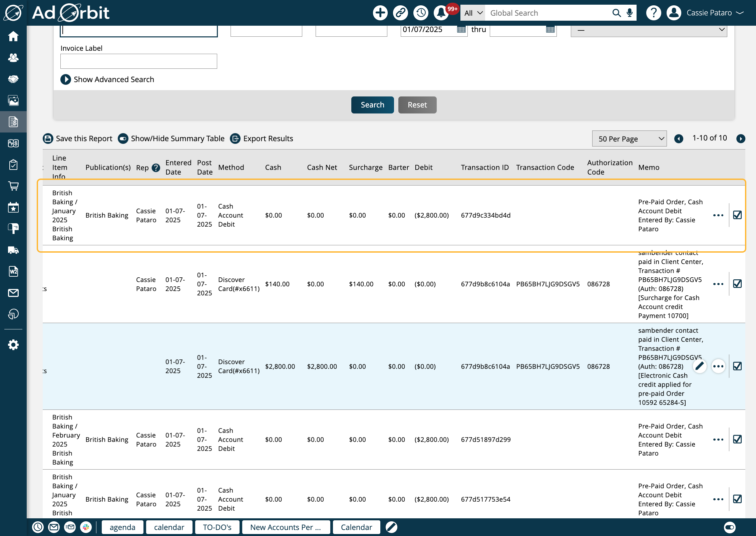
Task: Open the shopping cart sidebar icon
Action: pyautogui.click(x=13, y=186)
